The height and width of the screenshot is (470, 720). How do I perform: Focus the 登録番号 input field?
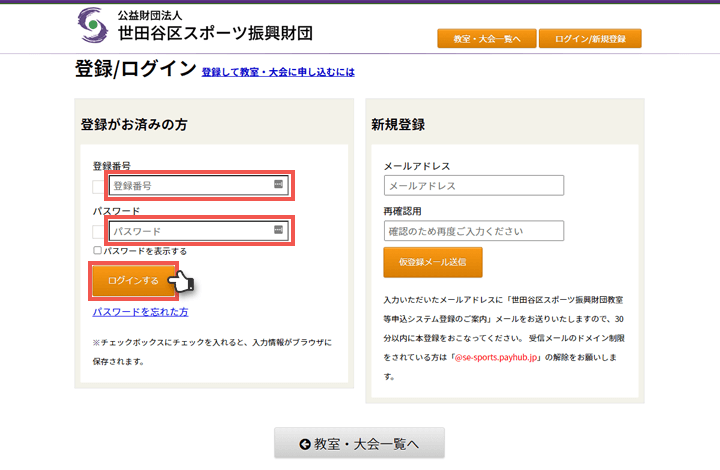(198, 185)
